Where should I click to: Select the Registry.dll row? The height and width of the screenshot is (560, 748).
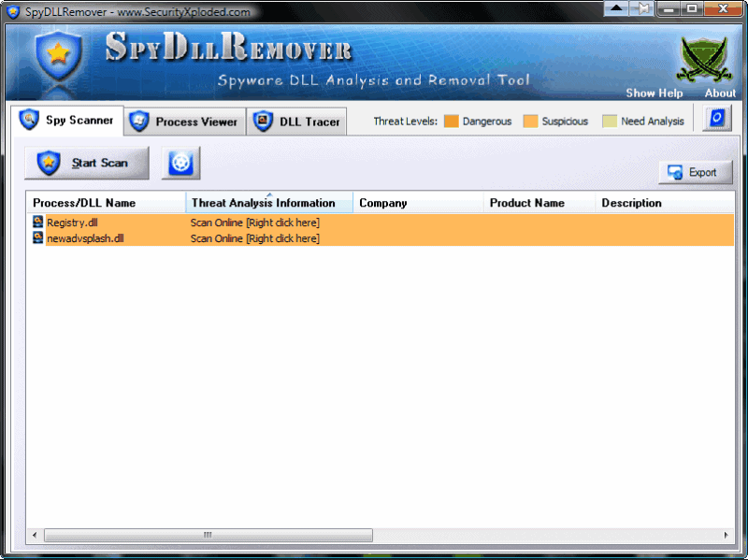tap(381, 223)
